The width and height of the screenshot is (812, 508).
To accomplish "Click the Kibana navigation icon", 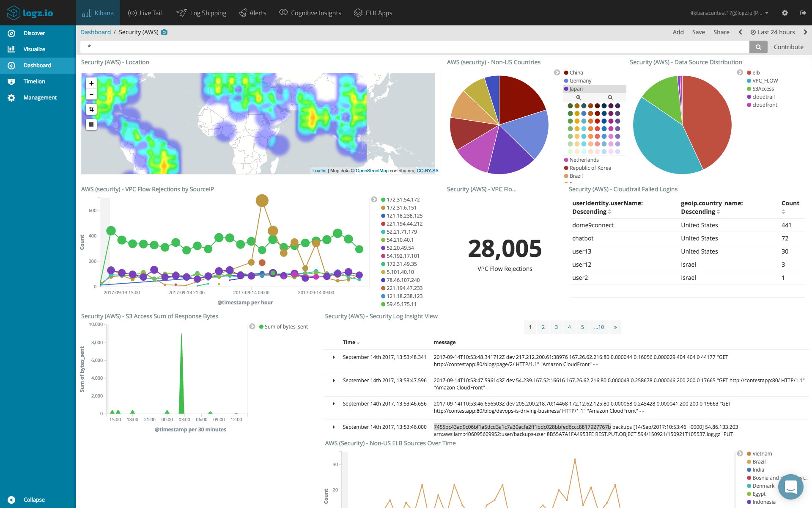I will pos(87,12).
